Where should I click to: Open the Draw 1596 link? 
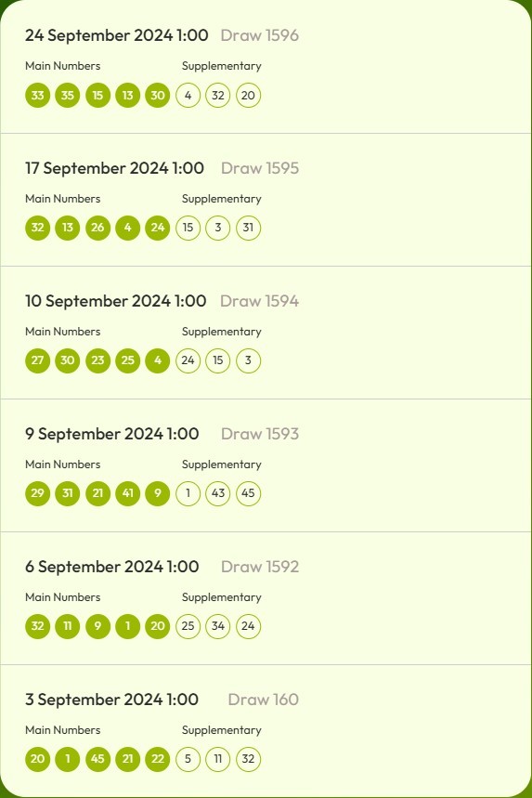pyautogui.click(x=259, y=35)
